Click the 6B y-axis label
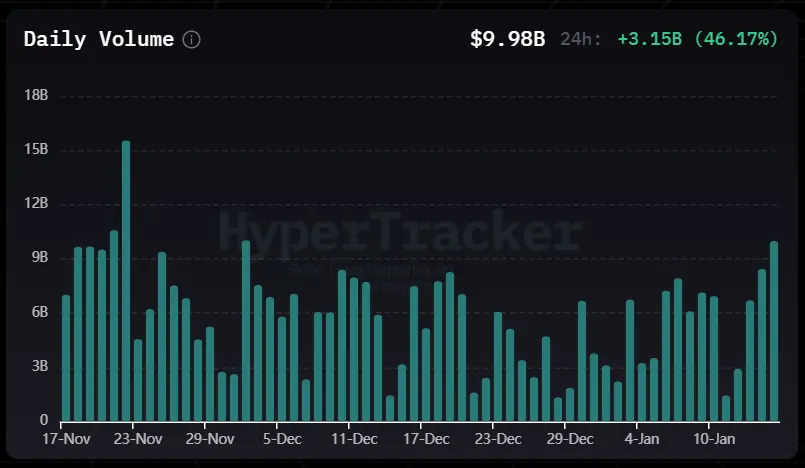The width and height of the screenshot is (805, 468). coord(40,312)
